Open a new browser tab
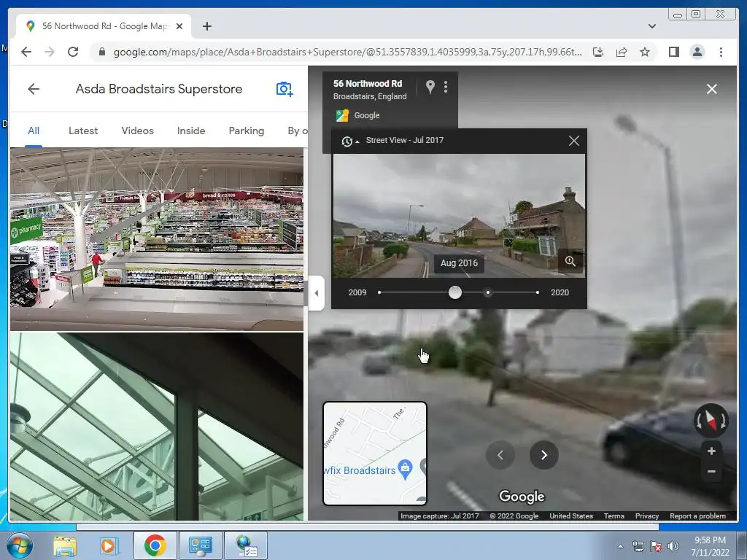 (x=206, y=26)
